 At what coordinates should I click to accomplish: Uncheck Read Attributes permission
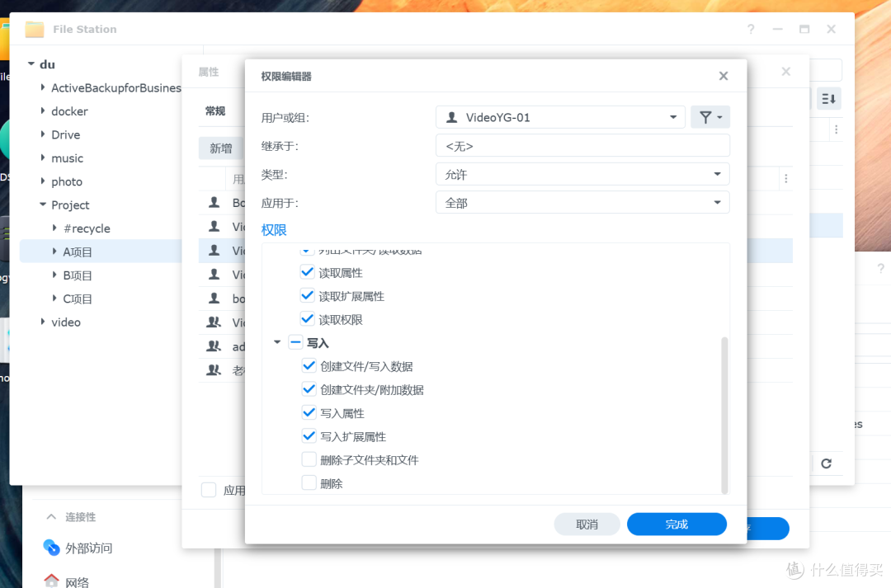click(308, 272)
